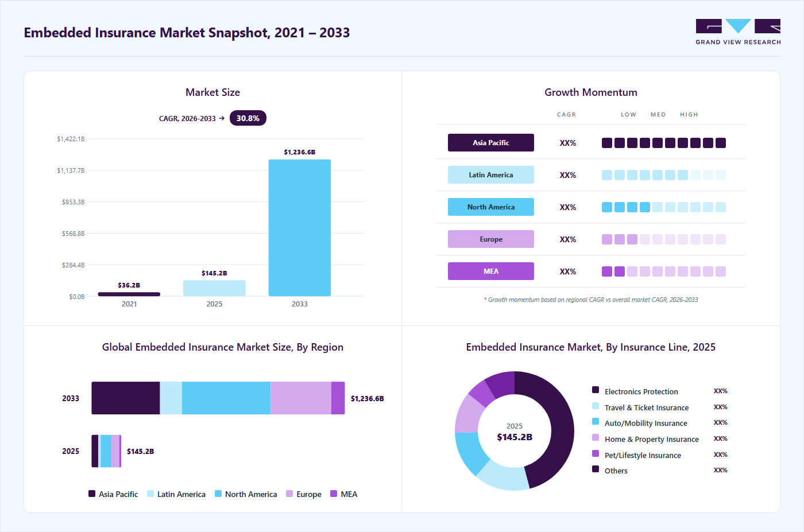Viewport: 804px width, 532px height.
Task: Click the Latin America legend color swatch
Action: (x=150, y=494)
